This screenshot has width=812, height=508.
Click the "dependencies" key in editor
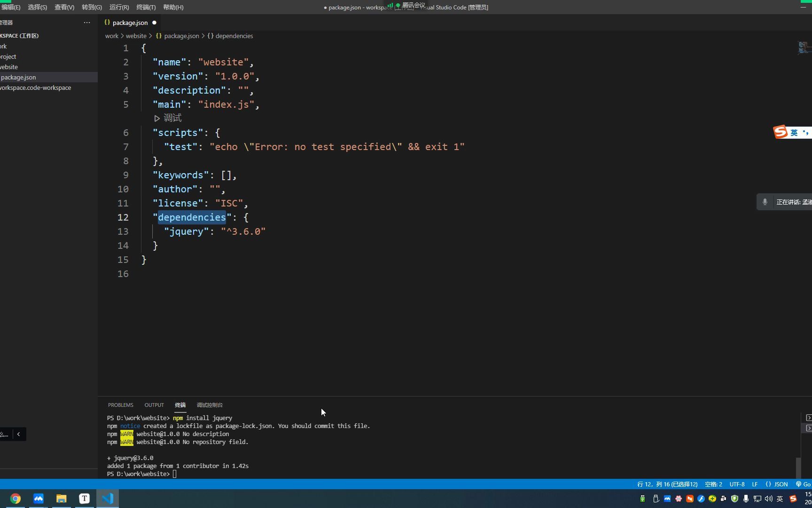pyautogui.click(x=192, y=217)
